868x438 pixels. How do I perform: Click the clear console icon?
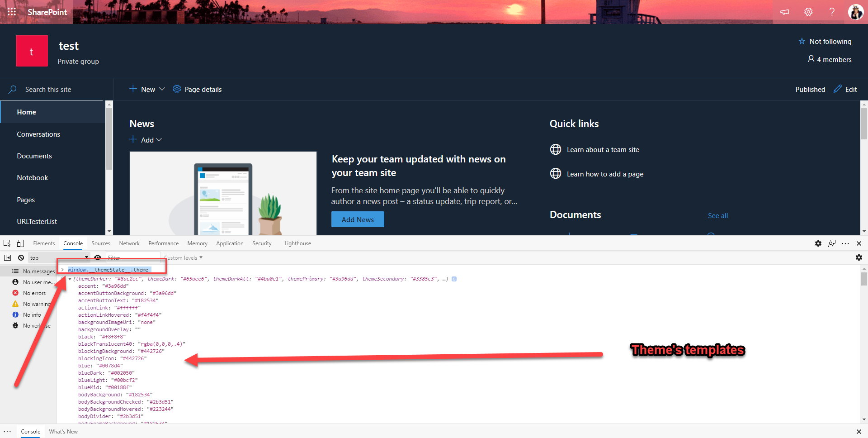pyautogui.click(x=21, y=257)
